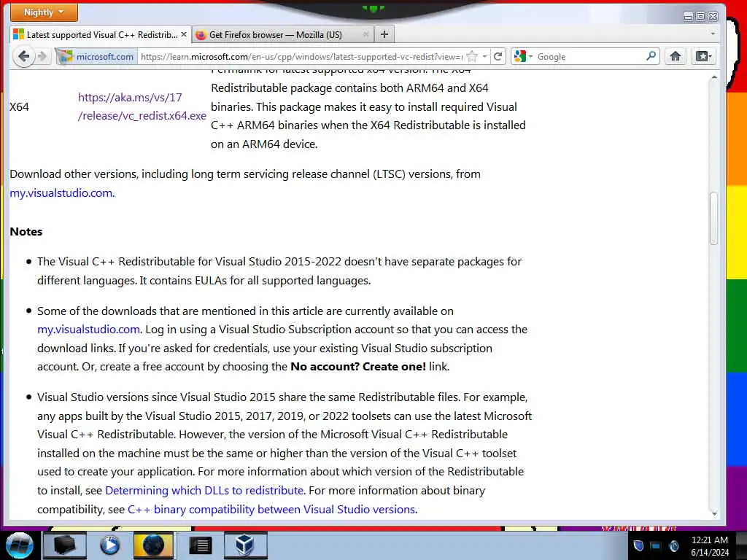This screenshot has height=560, width=747.
Task: Click the shield icon in system tray
Action: (x=638, y=545)
